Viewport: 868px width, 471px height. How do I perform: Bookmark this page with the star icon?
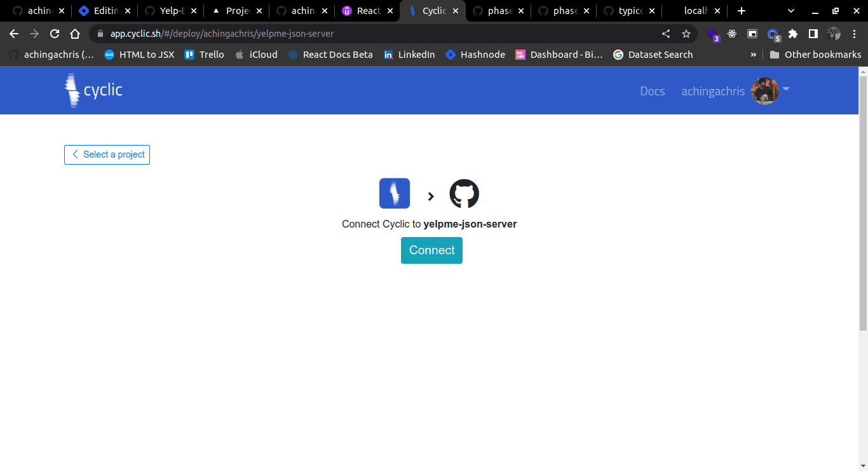click(686, 34)
